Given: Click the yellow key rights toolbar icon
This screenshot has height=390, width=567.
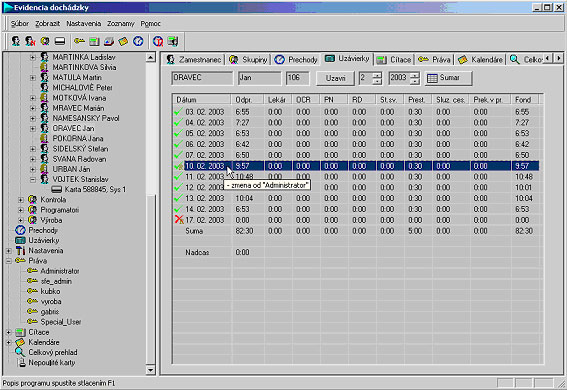Looking at the screenshot, I should [79, 41].
